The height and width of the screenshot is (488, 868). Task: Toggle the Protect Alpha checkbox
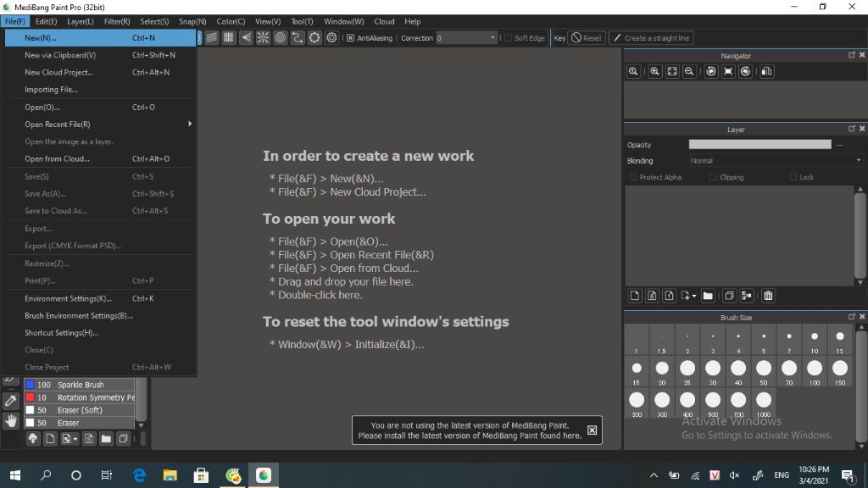pos(633,177)
